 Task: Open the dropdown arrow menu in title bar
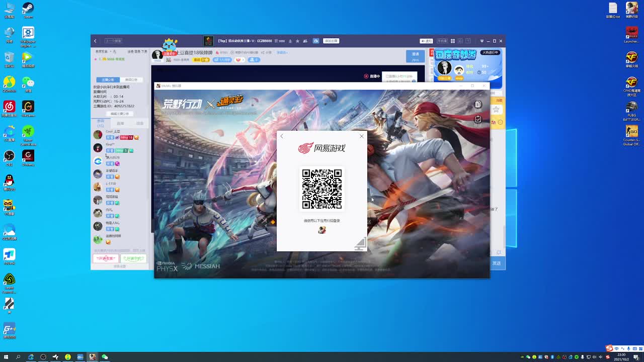481,41
